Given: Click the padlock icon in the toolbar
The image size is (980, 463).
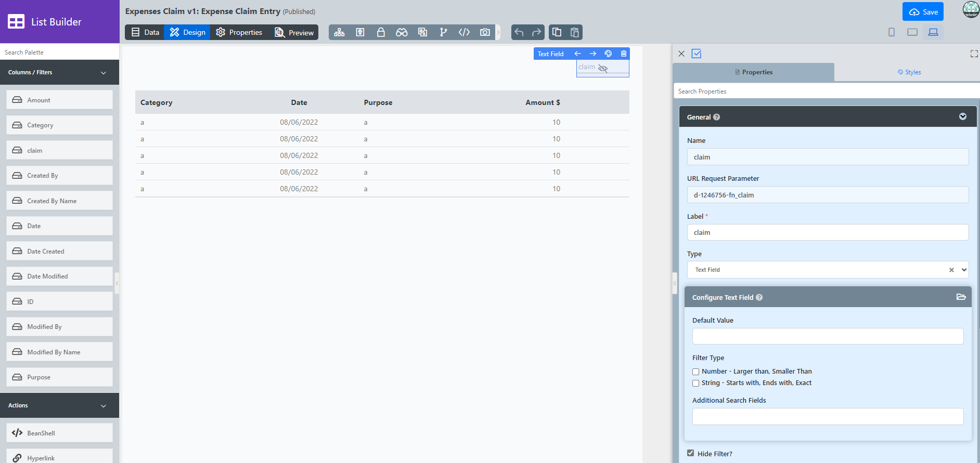Looking at the screenshot, I should (381, 32).
